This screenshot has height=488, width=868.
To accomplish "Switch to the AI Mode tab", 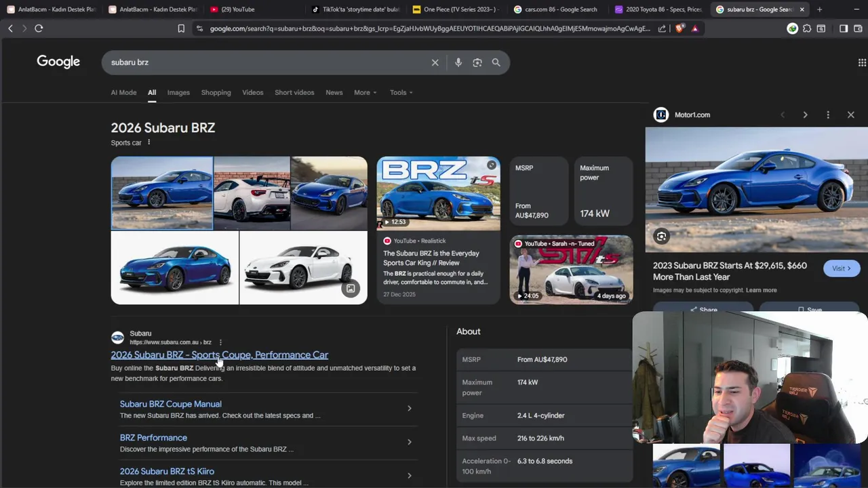I will 123,92.
